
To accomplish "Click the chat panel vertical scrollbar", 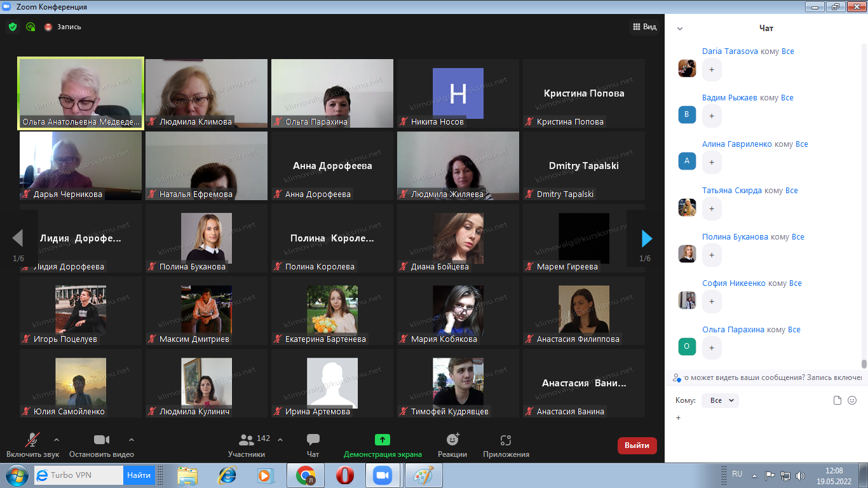I will [864, 364].
